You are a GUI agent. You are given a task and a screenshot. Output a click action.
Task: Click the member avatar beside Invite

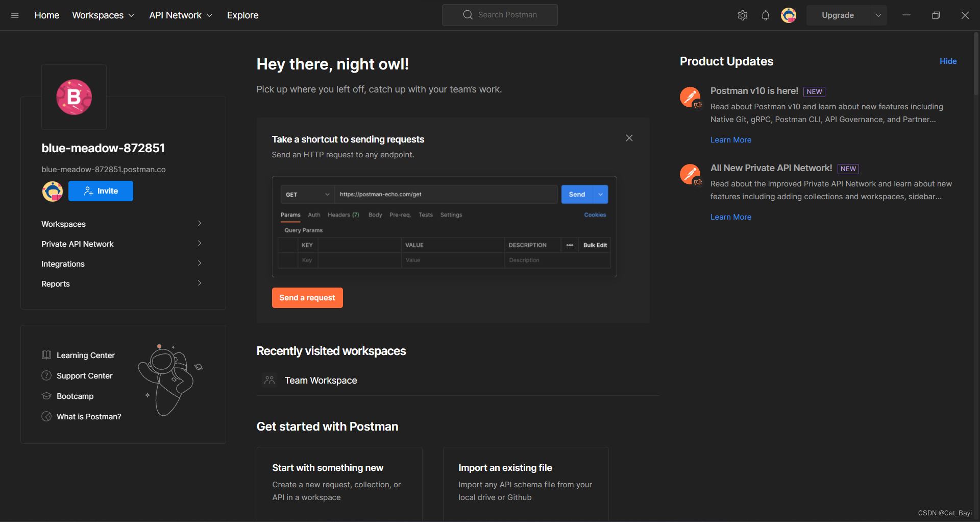(53, 191)
